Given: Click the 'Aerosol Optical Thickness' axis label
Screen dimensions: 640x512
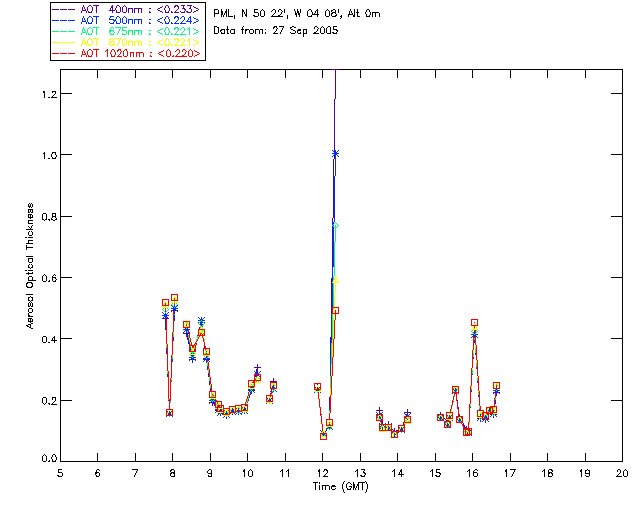Looking at the screenshot, I should [x=30, y=266].
